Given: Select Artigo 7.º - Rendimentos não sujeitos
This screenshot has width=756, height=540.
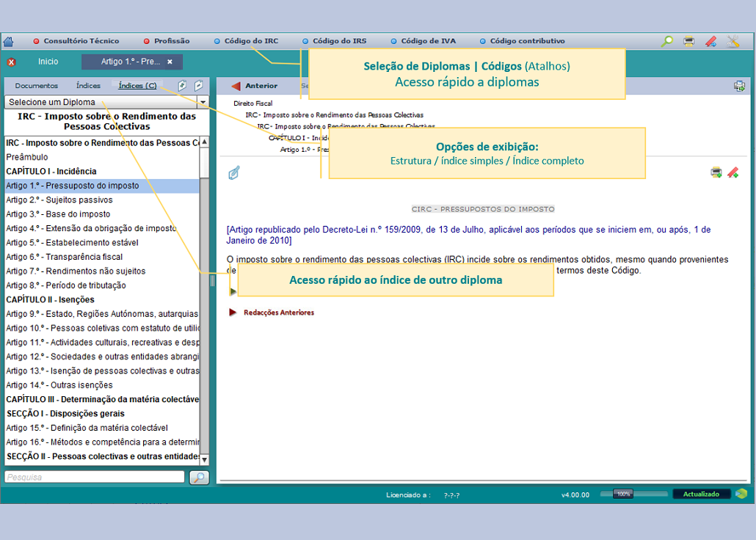Looking at the screenshot, I should point(102,271).
